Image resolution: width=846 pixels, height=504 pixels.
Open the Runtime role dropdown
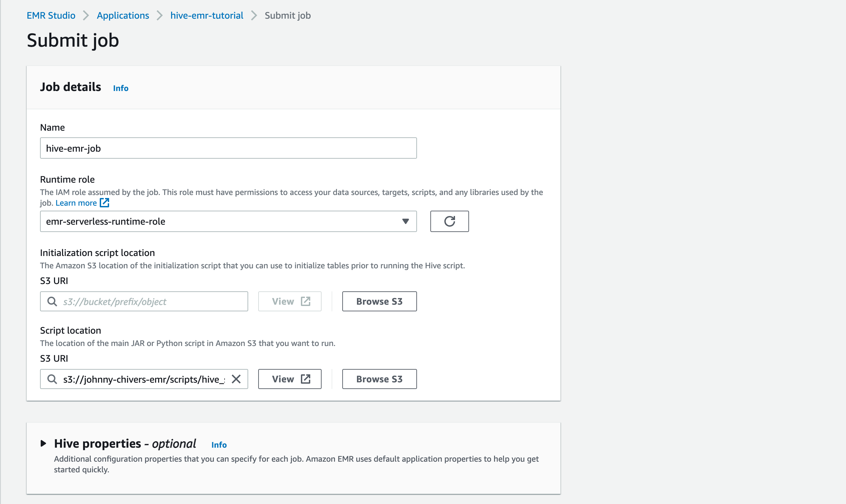coord(221,221)
